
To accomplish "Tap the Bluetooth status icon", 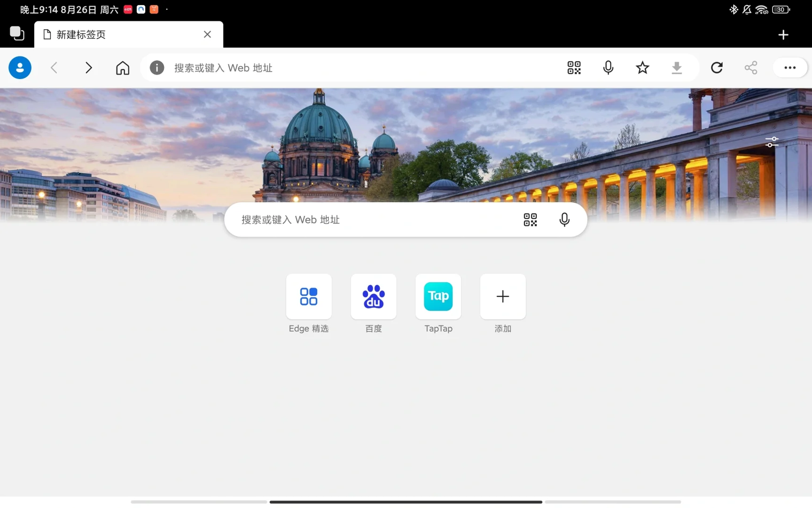I will coord(733,9).
